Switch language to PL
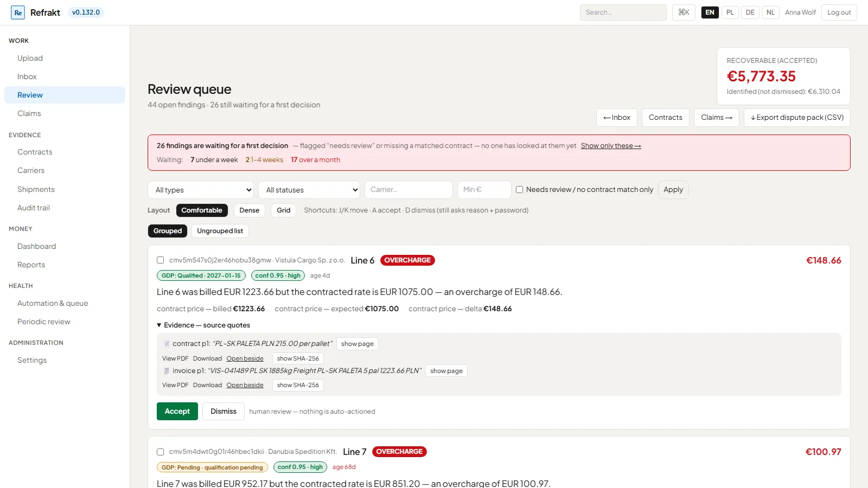This screenshot has width=868, height=488. coord(730,12)
